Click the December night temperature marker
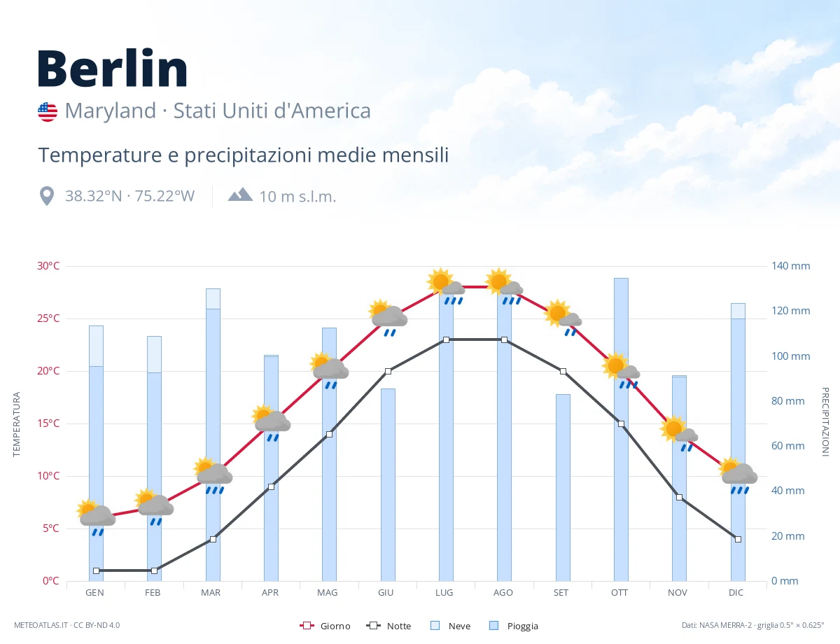This screenshot has height=644, width=840. pos(738,539)
